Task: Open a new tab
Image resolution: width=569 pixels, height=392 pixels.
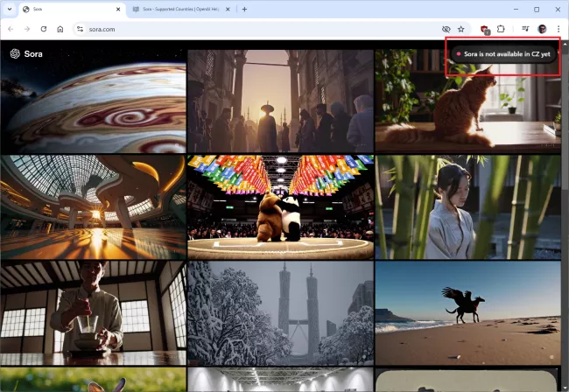Action: point(244,9)
